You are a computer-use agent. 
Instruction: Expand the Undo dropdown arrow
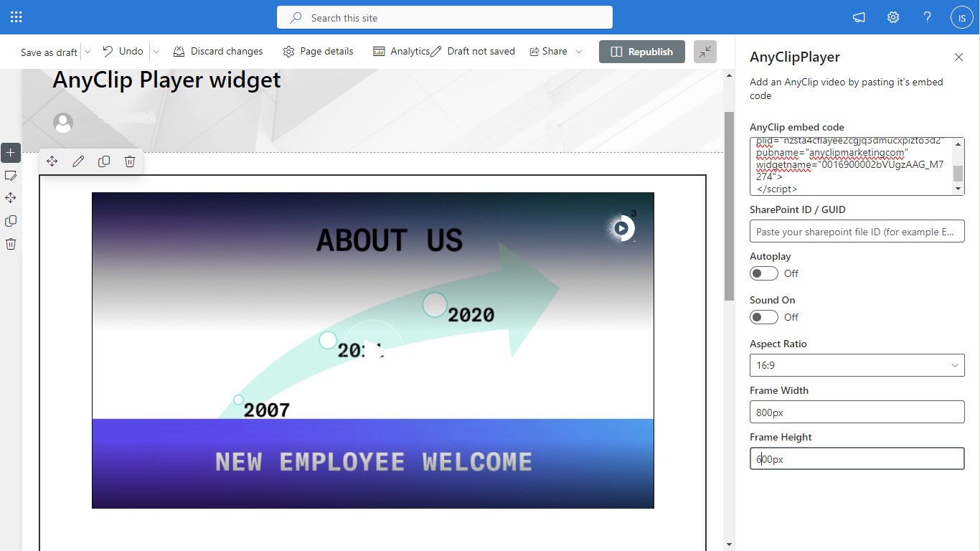click(x=156, y=52)
